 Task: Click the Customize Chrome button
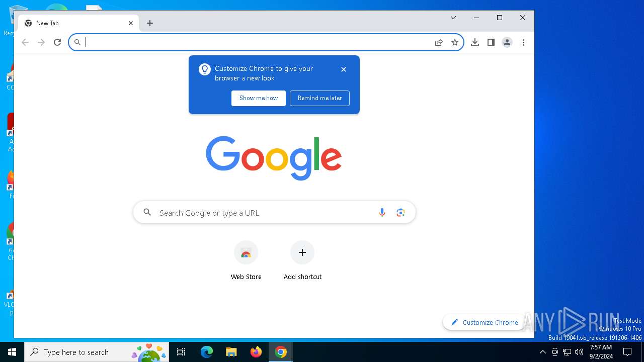[485, 322]
